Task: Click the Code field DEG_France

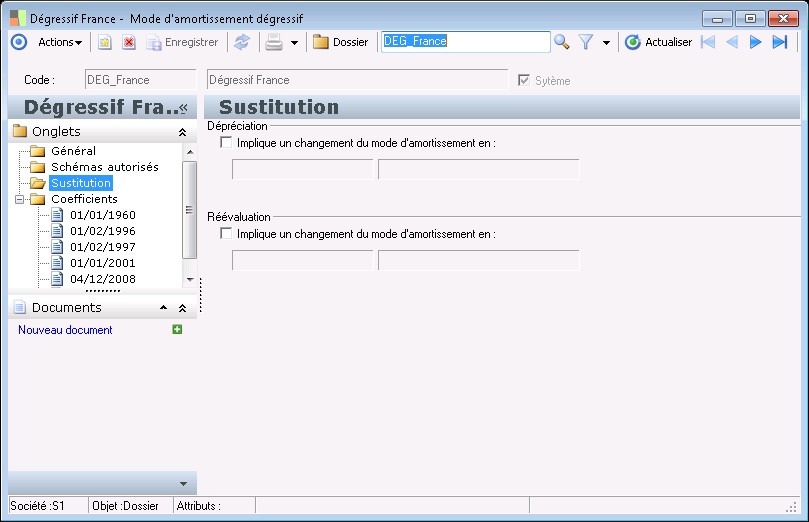Action: 140,80
